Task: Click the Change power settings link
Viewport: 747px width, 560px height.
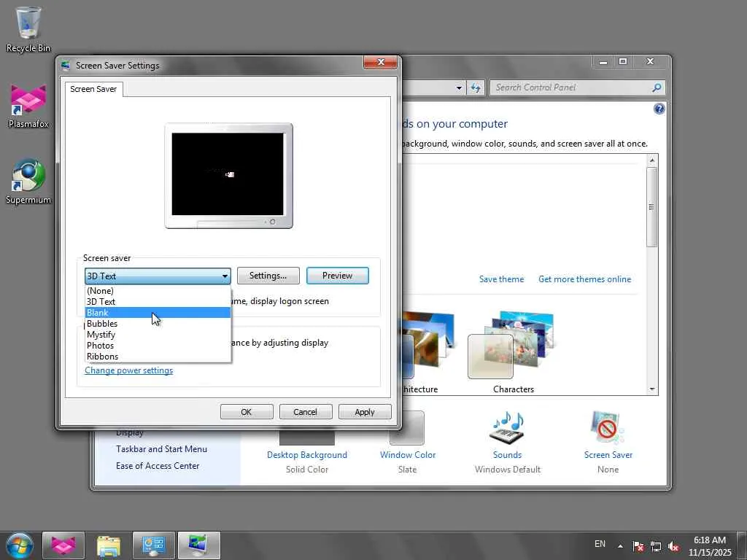Action: [128, 370]
